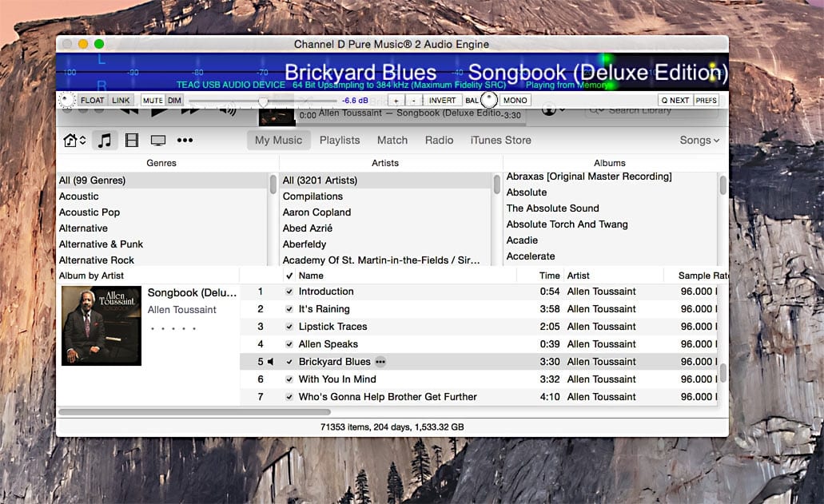Screen dimensions: 824x504
Task: Click the BAL balance knob
Action: [488, 100]
